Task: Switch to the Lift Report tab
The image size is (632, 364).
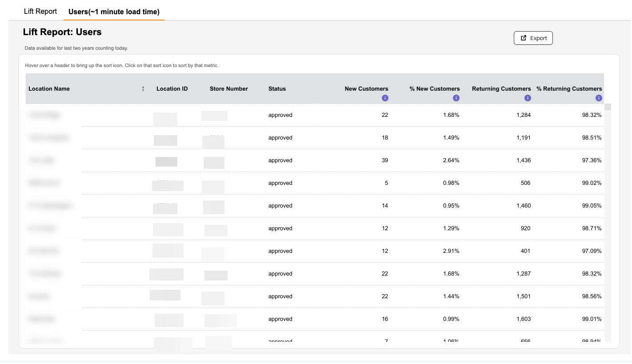Action: 40,12
